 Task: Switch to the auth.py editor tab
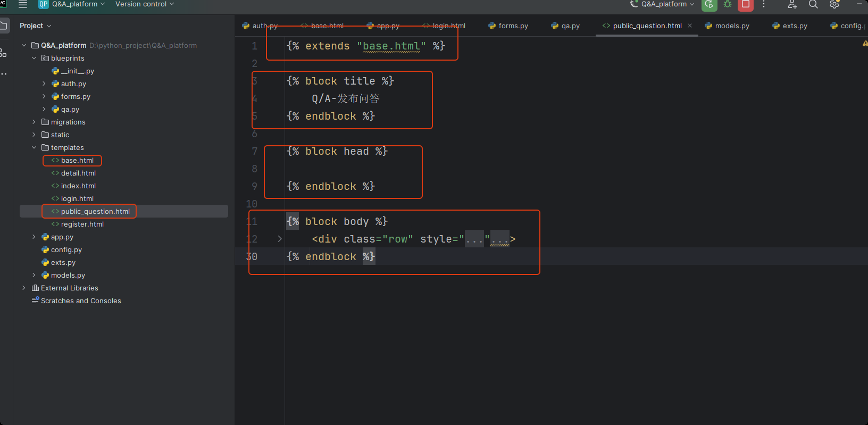(x=260, y=26)
